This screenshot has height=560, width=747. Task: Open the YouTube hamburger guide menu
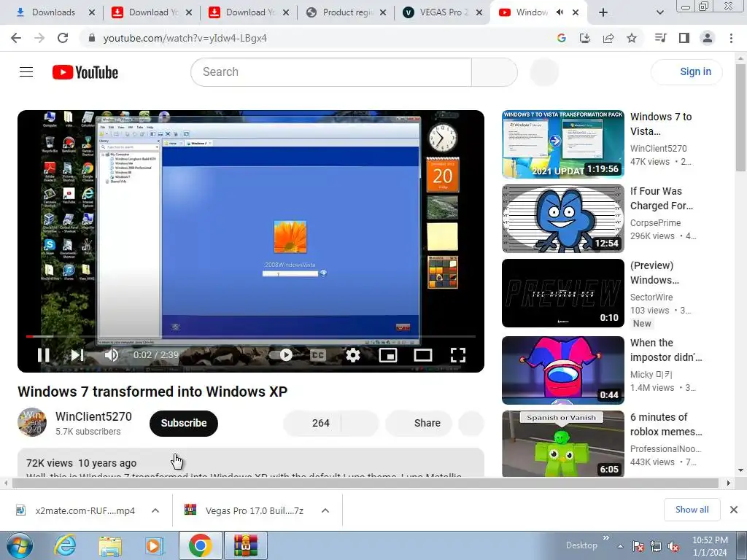point(26,72)
